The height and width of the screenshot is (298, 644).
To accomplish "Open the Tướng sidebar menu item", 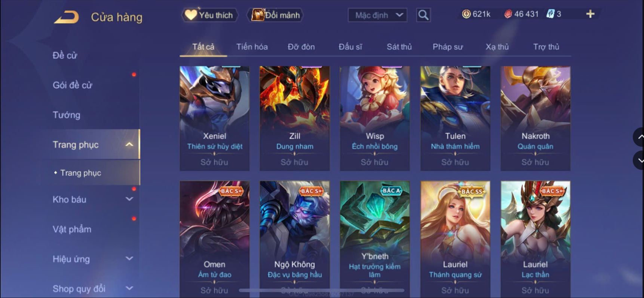I will (67, 115).
